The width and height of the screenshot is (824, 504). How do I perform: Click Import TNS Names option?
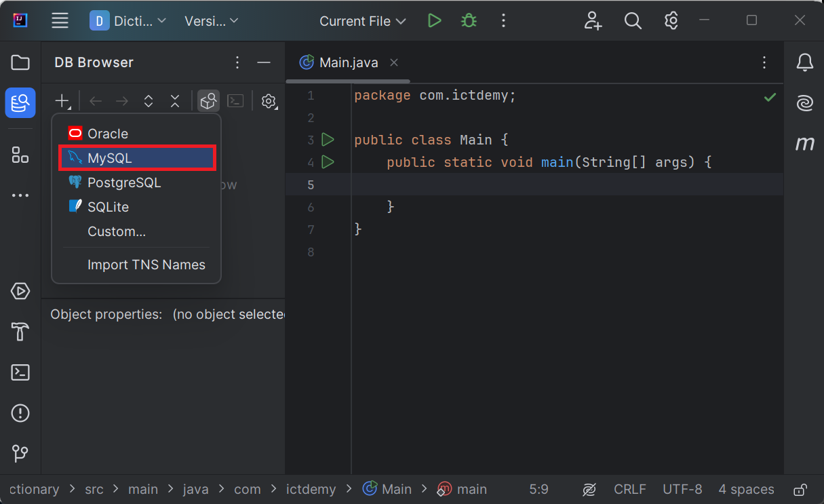[x=146, y=265]
